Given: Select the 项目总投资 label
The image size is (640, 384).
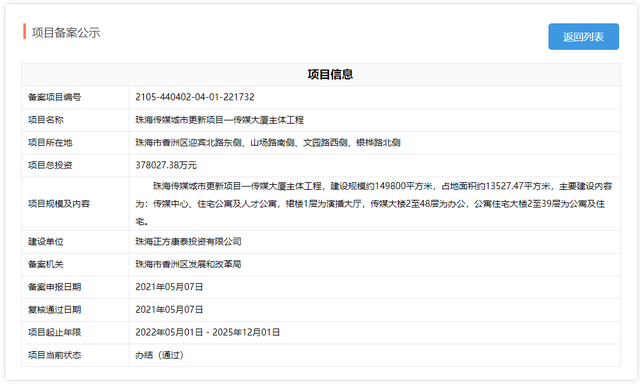Looking at the screenshot, I should coord(50,165).
